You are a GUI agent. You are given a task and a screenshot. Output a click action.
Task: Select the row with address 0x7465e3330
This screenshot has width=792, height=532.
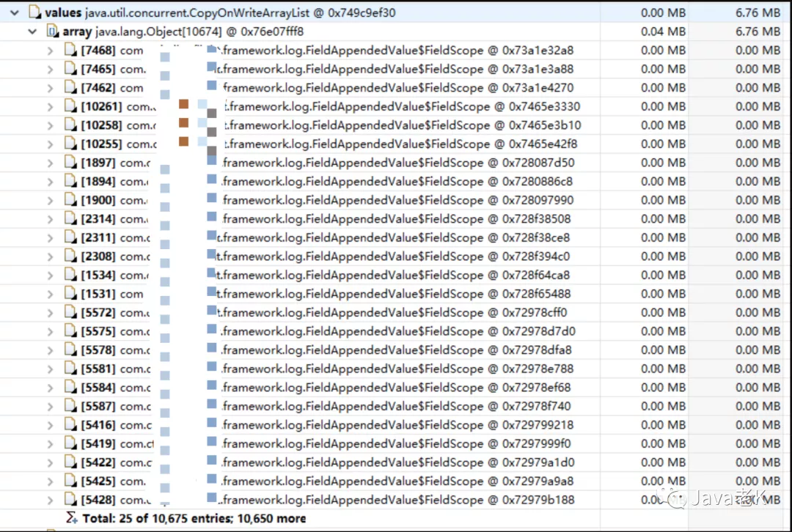click(x=396, y=106)
